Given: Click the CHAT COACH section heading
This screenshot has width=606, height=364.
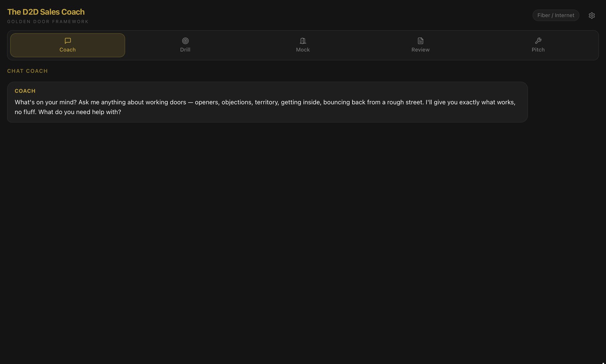Looking at the screenshot, I should coord(28,71).
